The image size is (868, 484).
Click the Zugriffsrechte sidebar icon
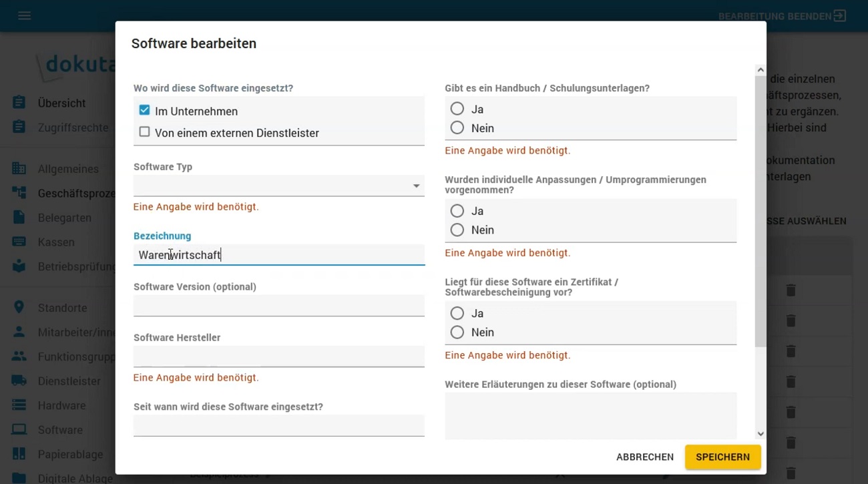(19, 127)
